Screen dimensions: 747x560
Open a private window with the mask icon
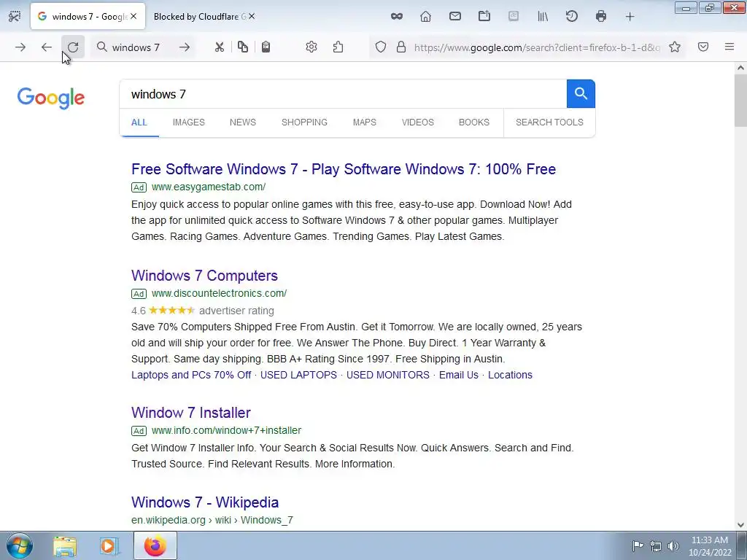396,17
